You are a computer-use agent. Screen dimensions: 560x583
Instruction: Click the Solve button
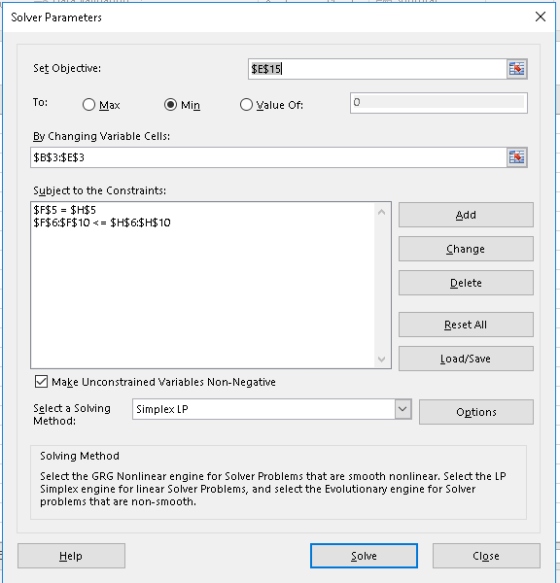tap(364, 556)
